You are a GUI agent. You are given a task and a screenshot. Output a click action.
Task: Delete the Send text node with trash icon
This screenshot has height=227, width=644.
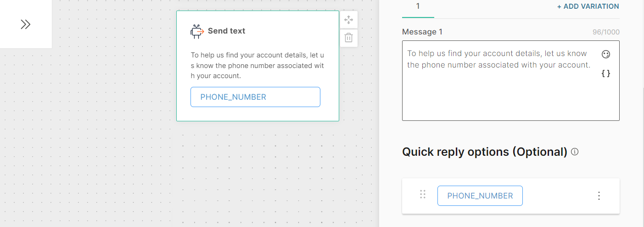coord(348,38)
